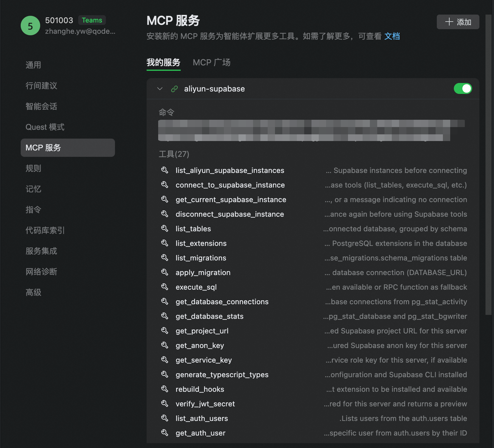The height and width of the screenshot is (448, 494).
Task: Click the tool icon beside execute_sql
Action: [x=165, y=287]
